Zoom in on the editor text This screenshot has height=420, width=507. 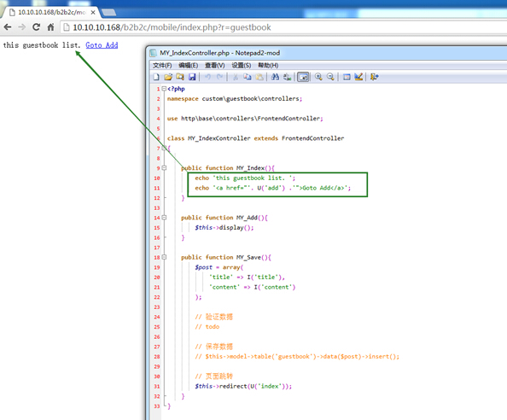click(x=318, y=77)
